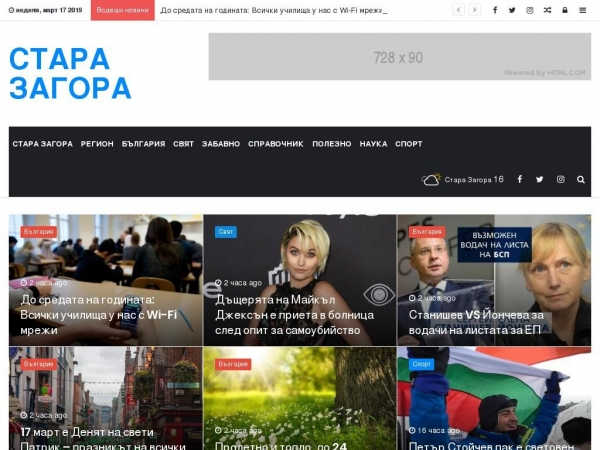Open Facebook icon in navigation bar

[520, 179]
